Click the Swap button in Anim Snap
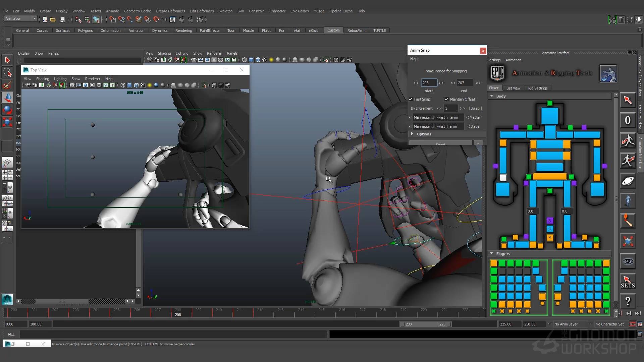 coord(475,108)
